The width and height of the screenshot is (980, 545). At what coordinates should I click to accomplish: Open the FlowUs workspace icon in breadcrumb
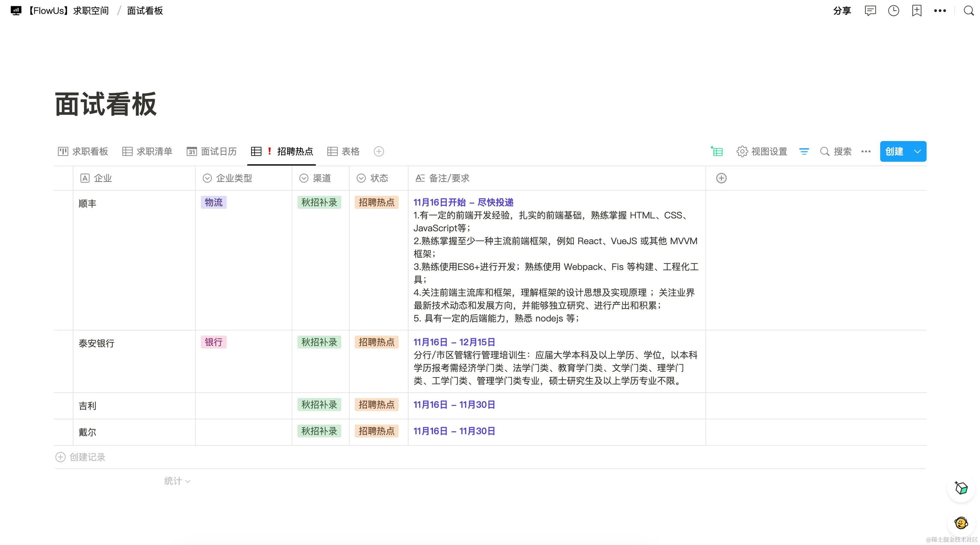tap(16, 11)
